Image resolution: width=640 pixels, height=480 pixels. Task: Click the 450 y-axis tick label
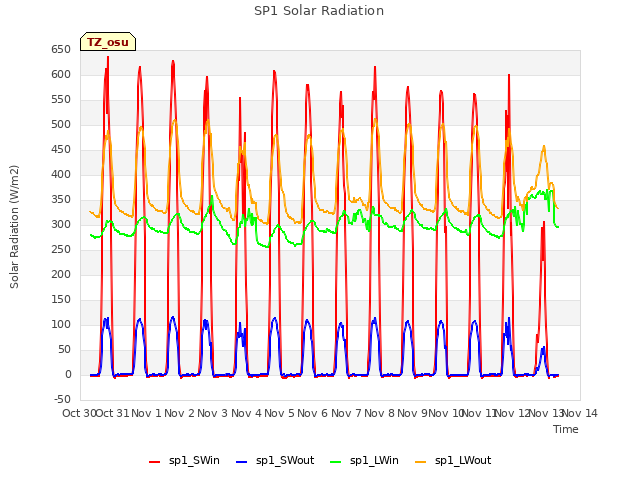click(x=61, y=149)
